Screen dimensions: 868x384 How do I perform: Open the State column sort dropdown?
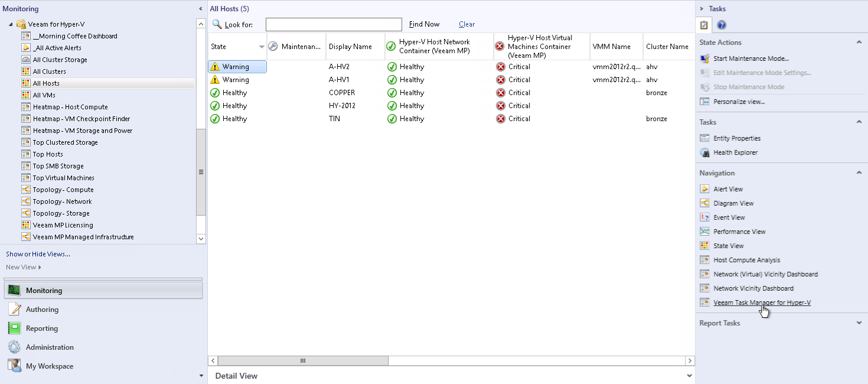tap(262, 47)
